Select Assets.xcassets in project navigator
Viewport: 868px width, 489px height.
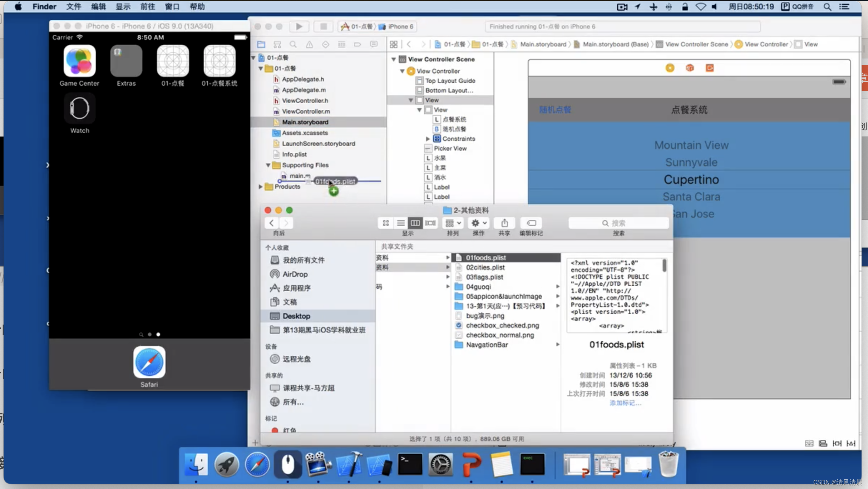(318, 133)
